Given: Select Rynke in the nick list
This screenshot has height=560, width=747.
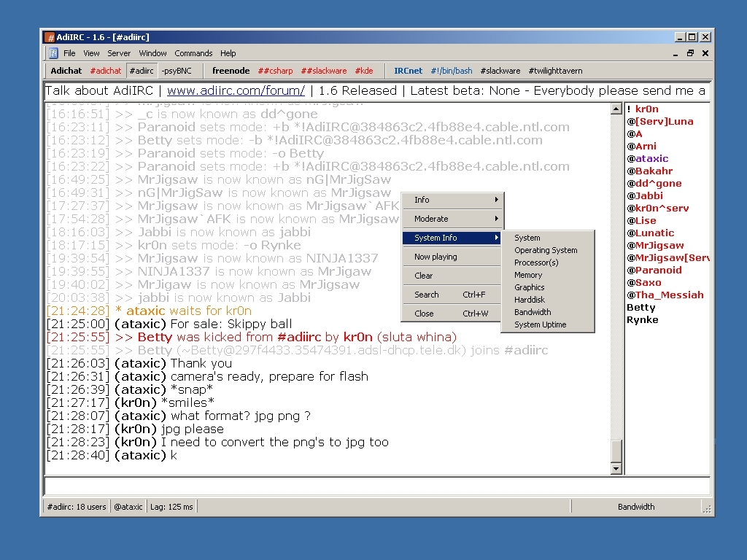Looking at the screenshot, I should [x=642, y=319].
